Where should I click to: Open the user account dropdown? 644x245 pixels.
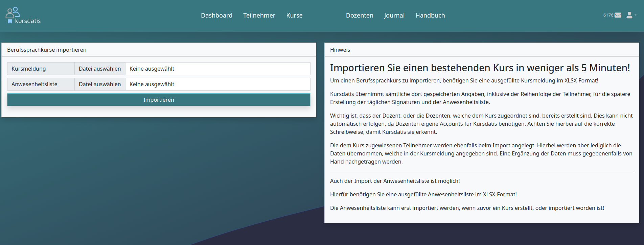631,15
